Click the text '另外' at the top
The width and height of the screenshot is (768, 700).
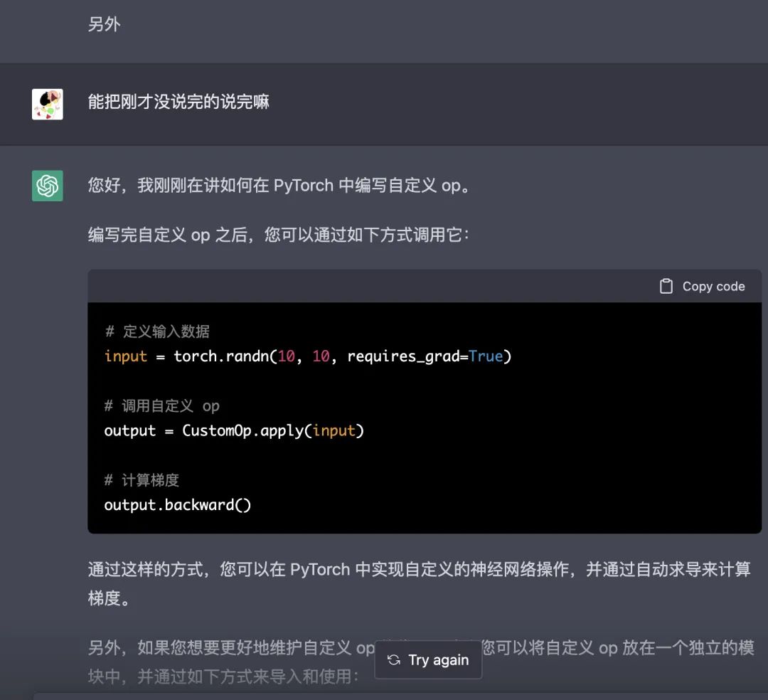(x=105, y=24)
